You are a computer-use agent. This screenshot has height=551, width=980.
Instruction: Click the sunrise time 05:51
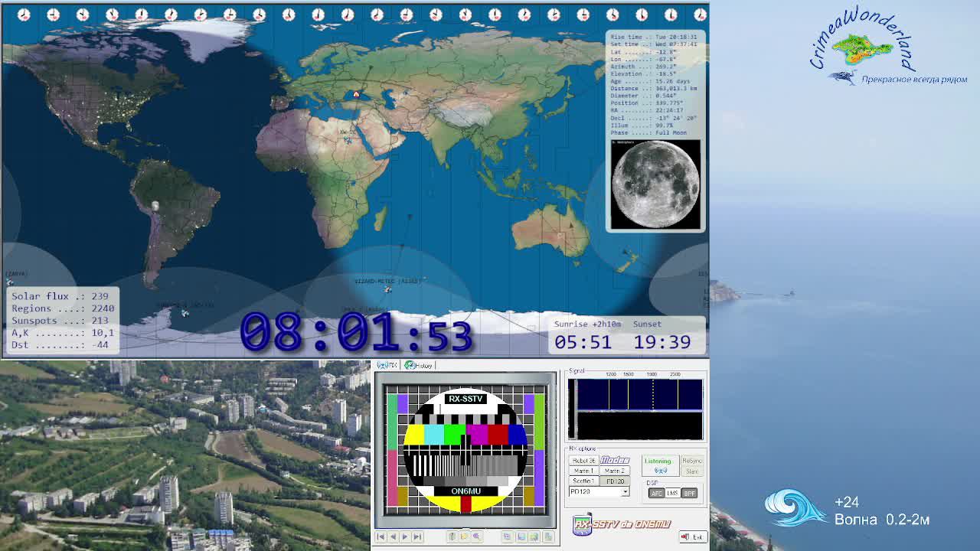pyautogui.click(x=583, y=342)
